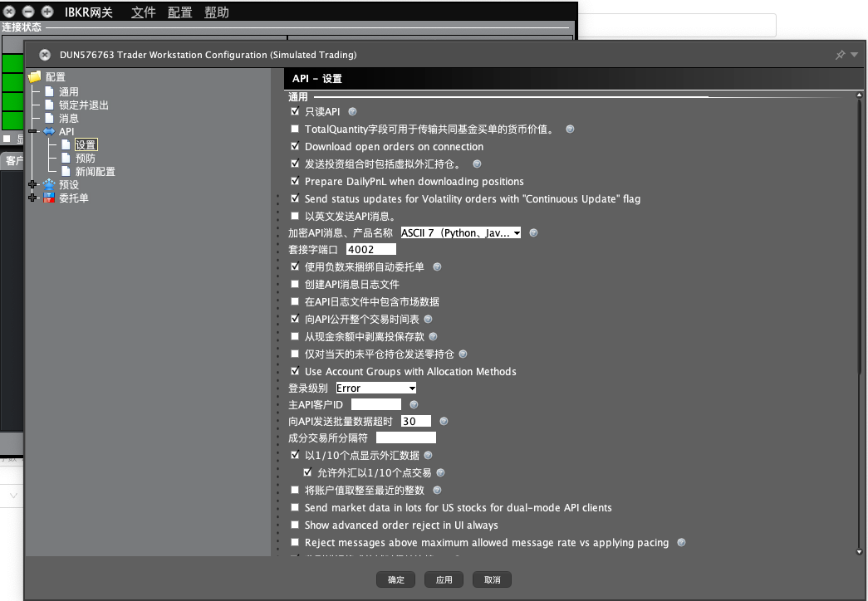Uncheck the 只读API checkbox
This screenshot has width=868, height=601.
coord(295,111)
